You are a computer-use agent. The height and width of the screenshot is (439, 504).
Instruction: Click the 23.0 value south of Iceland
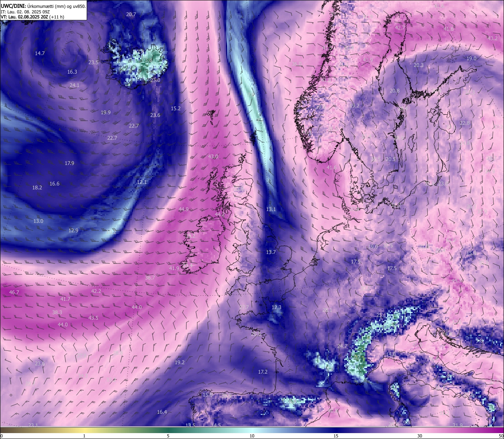pos(155,80)
